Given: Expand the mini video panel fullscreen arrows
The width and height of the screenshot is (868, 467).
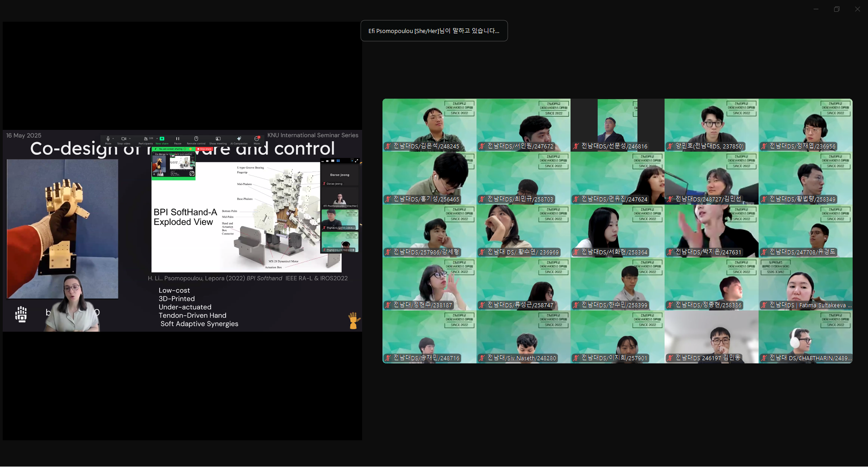Looking at the screenshot, I should [x=356, y=161].
